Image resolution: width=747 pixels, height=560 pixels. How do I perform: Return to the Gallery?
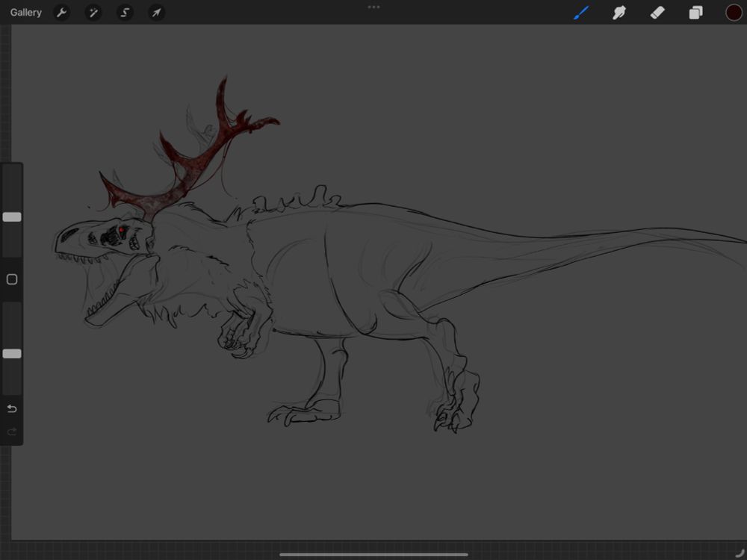point(25,13)
